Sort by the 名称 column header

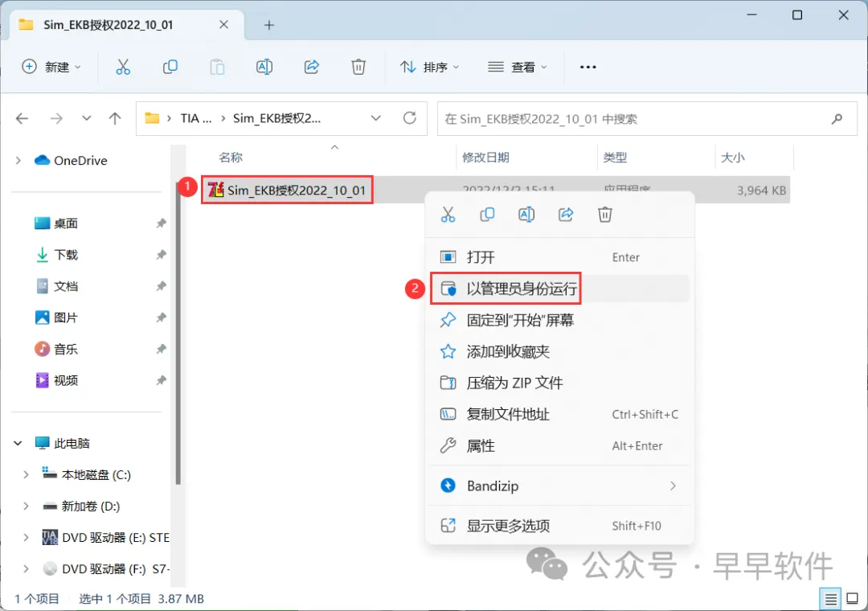(231, 158)
